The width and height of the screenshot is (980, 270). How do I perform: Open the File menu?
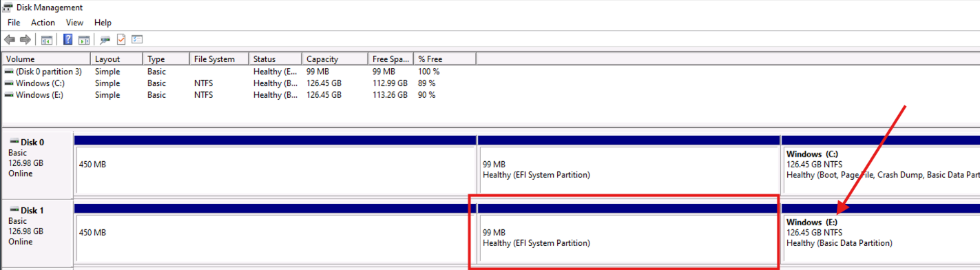pos(14,23)
